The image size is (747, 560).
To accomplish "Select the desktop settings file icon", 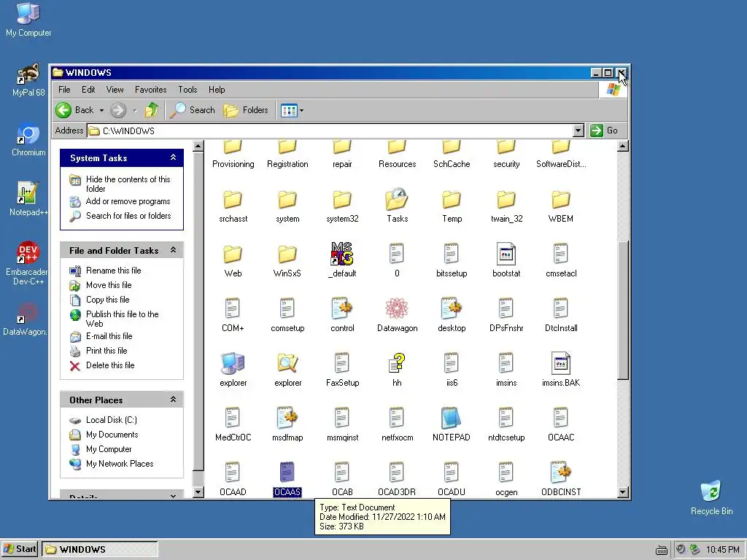I will click(x=451, y=308).
